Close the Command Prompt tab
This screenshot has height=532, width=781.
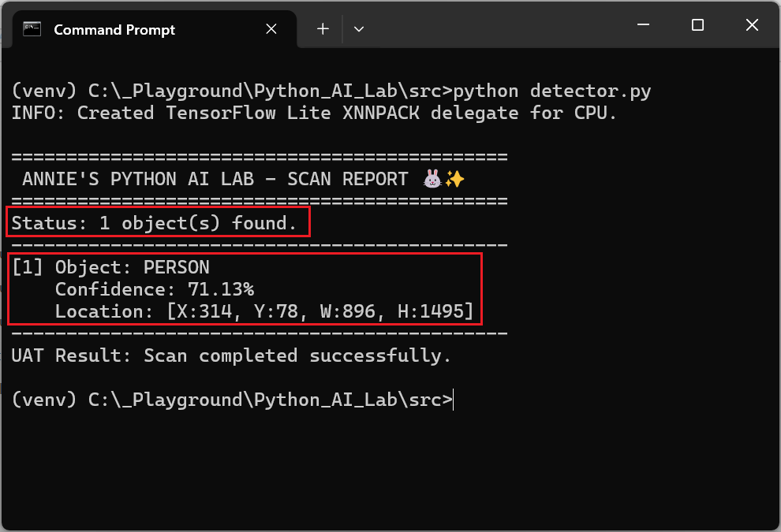tap(271, 29)
